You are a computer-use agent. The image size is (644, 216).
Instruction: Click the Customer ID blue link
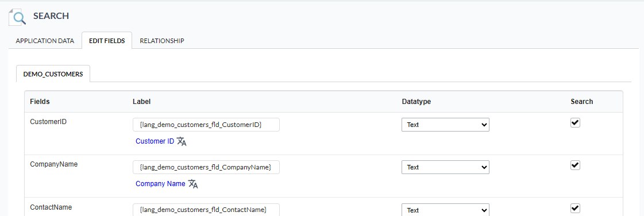tap(155, 141)
